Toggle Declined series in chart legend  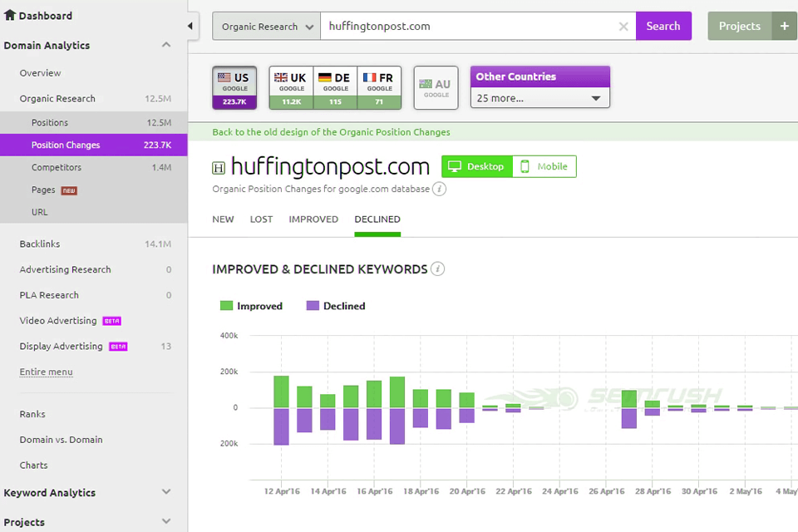click(336, 306)
